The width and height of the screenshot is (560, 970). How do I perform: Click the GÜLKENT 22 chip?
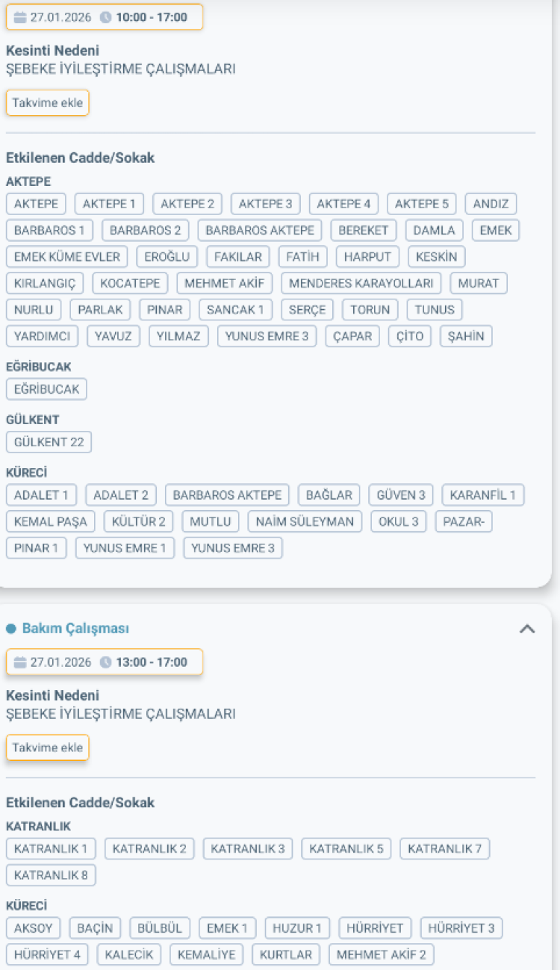[x=49, y=442]
